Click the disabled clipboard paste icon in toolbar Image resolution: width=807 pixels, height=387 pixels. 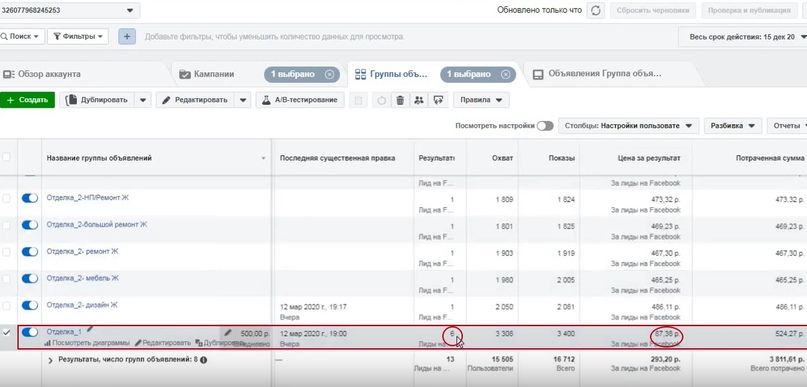click(x=359, y=100)
